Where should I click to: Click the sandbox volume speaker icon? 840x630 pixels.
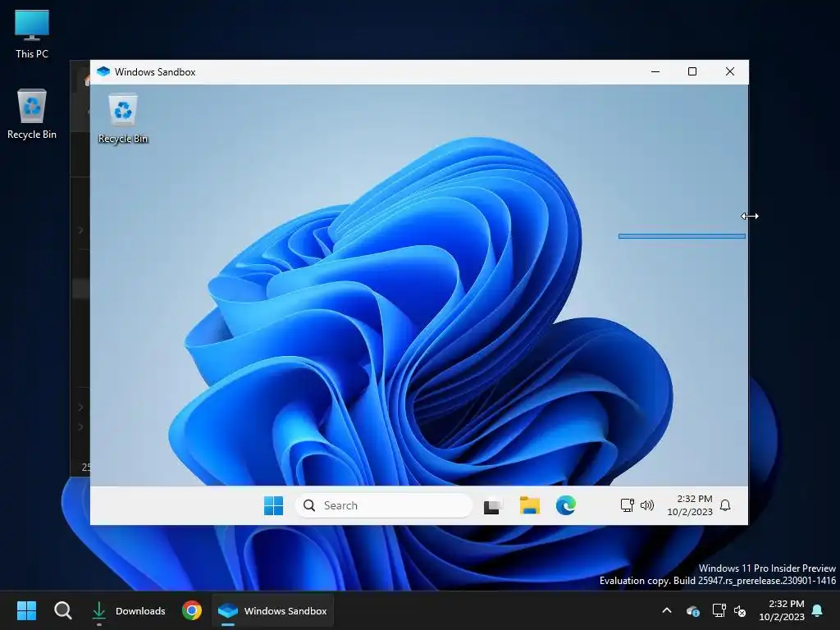tap(647, 505)
